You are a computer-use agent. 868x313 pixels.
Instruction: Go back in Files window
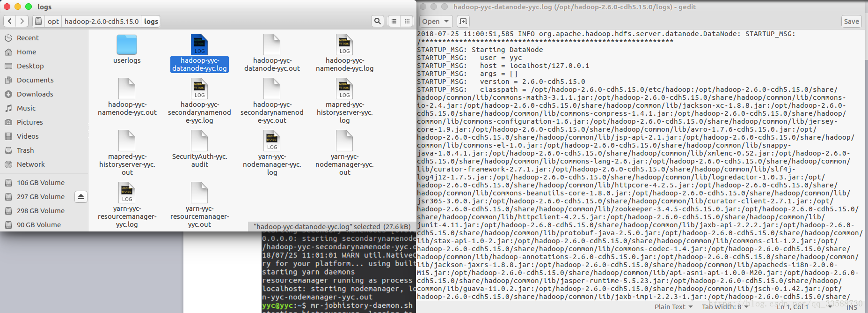[10, 21]
